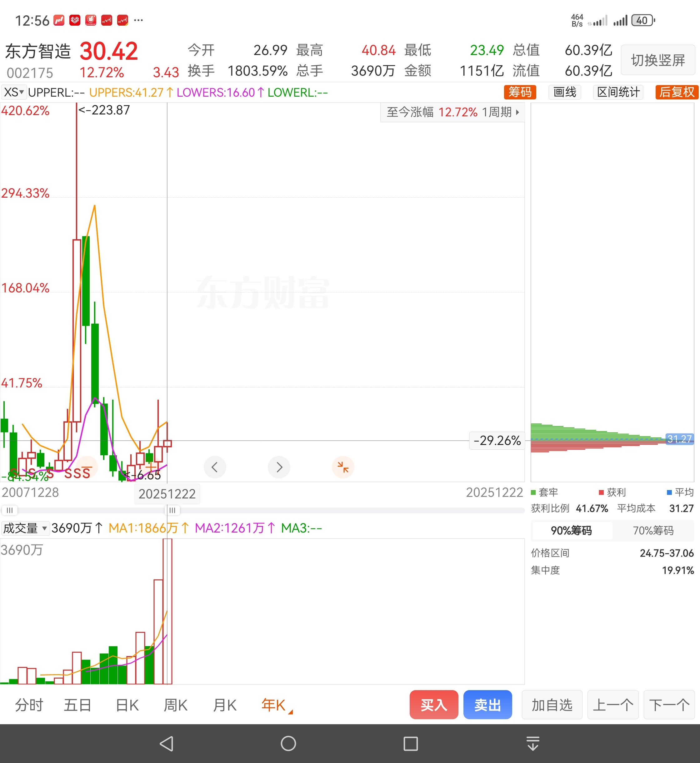
Task: Tap the hide navigation bar arrow icon
Action: (x=533, y=743)
